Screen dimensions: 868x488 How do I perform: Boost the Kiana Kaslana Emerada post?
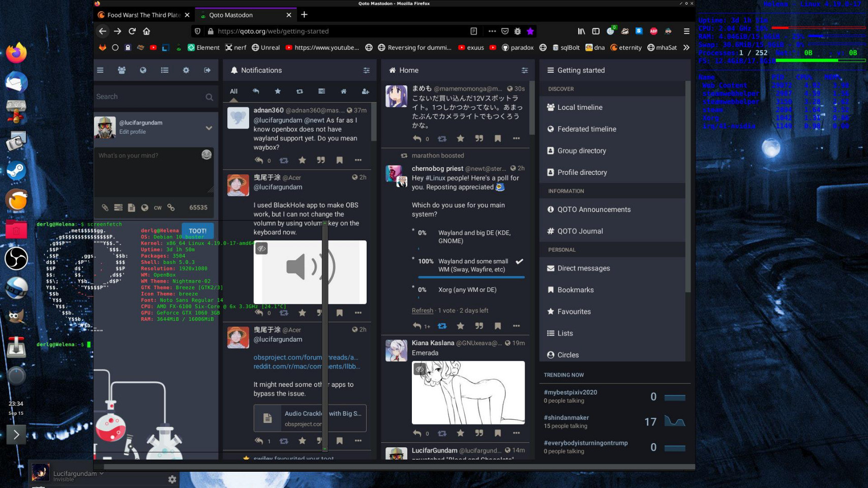[x=442, y=433]
